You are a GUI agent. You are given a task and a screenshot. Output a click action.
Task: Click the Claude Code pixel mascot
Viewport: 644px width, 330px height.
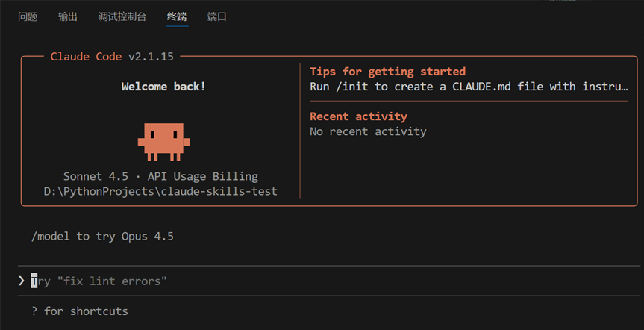(164, 142)
